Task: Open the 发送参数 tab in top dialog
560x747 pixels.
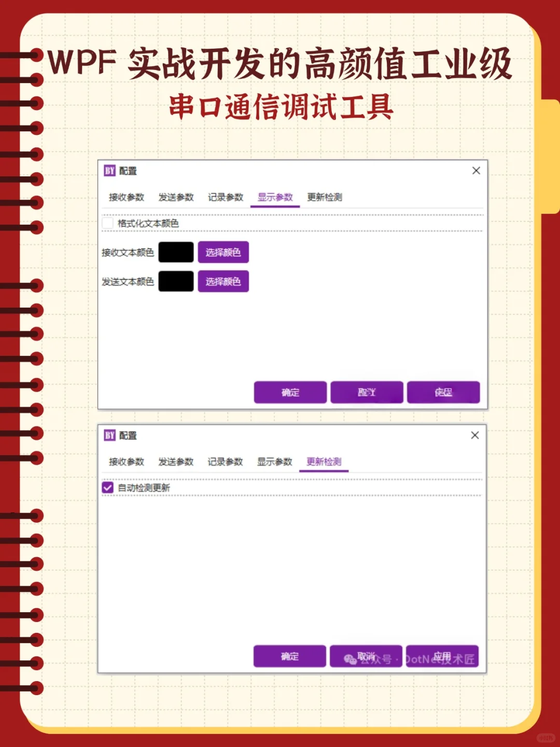Action: click(x=176, y=197)
